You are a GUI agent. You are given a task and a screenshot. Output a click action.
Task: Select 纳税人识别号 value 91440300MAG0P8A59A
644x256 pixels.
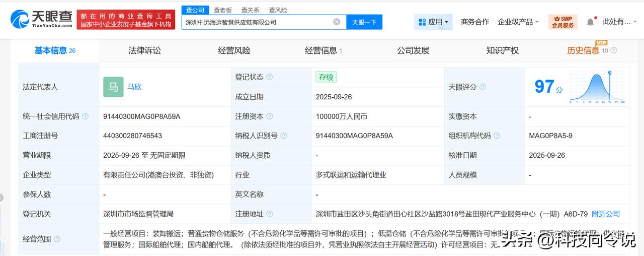click(x=354, y=136)
